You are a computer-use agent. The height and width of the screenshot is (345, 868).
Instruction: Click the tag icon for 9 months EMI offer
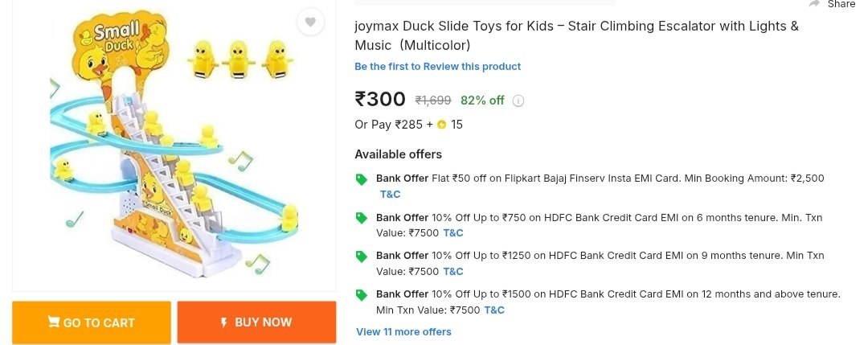tap(362, 257)
